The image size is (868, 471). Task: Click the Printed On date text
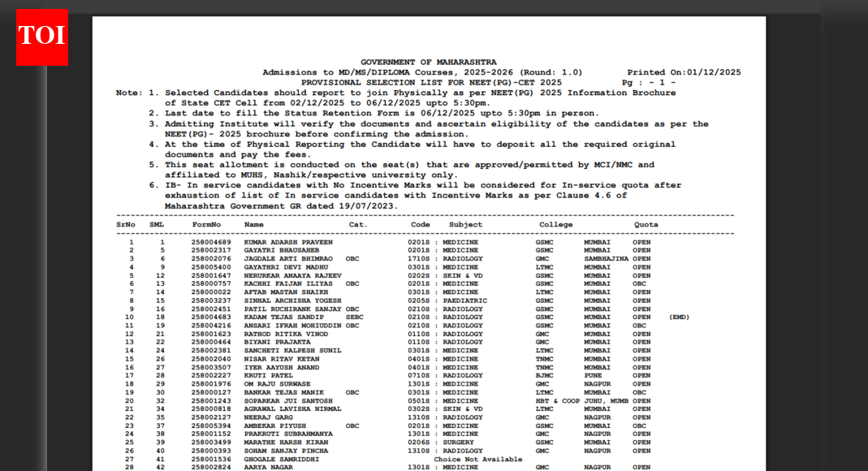click(x=684, y=72)
